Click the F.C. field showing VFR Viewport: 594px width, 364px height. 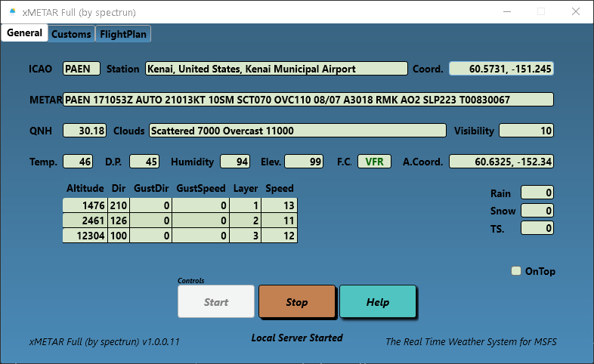click(x=374, y=162)
